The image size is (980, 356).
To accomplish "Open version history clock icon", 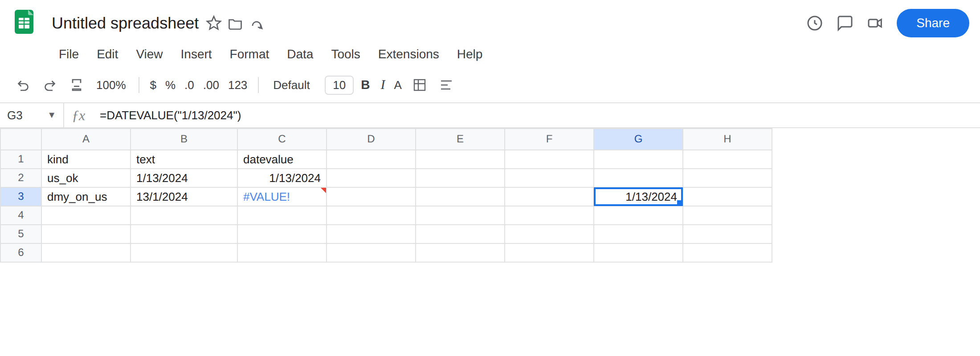I will [815, 23].
